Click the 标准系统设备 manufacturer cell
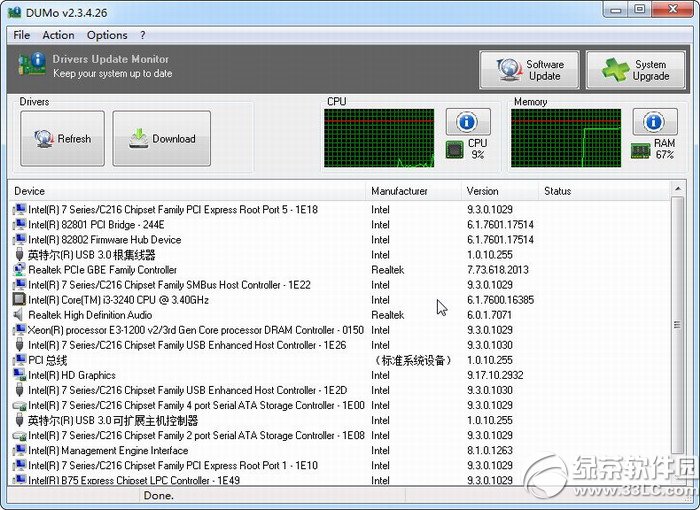 point(412,360)
